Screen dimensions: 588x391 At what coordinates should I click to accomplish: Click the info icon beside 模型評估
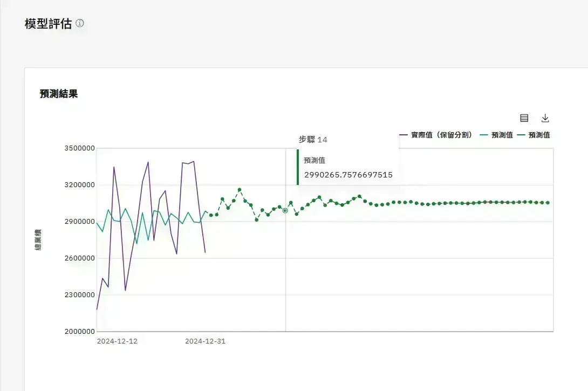click(x=80, y=23)
